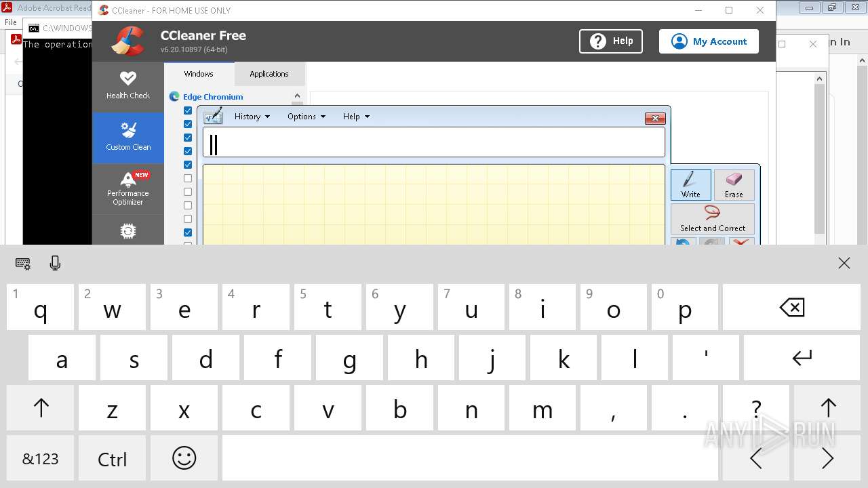This screenshot has height=488, width=868.
Task: Minimize the Adobe Acrobat Reader window
Action: (x=809, y=7)
